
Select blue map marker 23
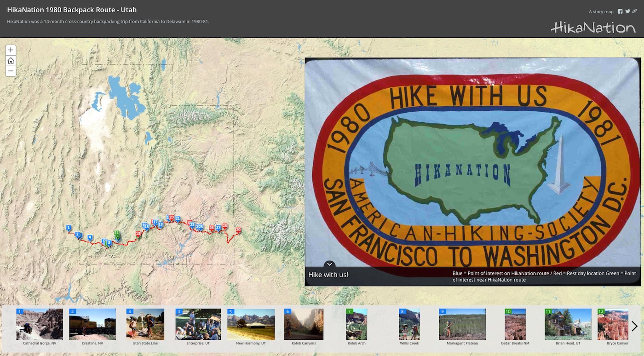tap(192, 225)
